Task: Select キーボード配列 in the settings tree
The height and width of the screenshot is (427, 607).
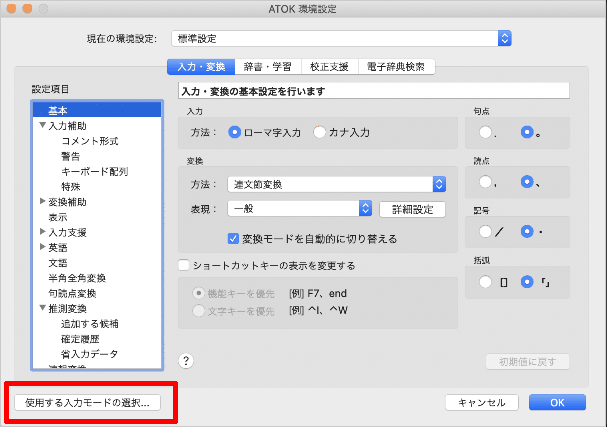Action: [94, 171]
